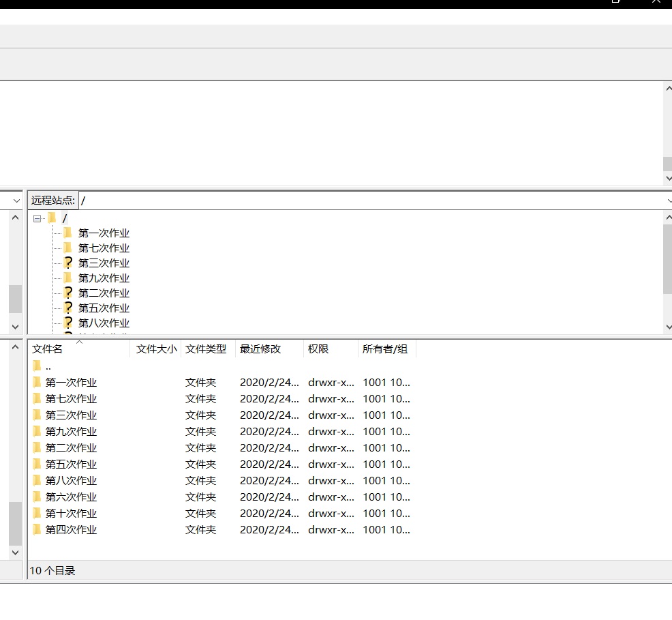
Task: Click the question mark icon beside 第五次作业 in the tree
Action: pos(67,308)
